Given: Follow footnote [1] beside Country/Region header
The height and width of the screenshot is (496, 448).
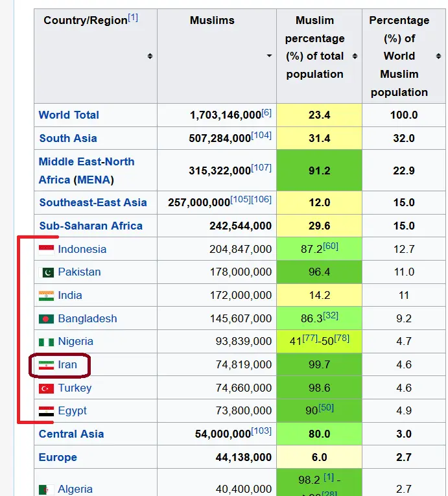Looking at the screenshot, I should point(133,17).
